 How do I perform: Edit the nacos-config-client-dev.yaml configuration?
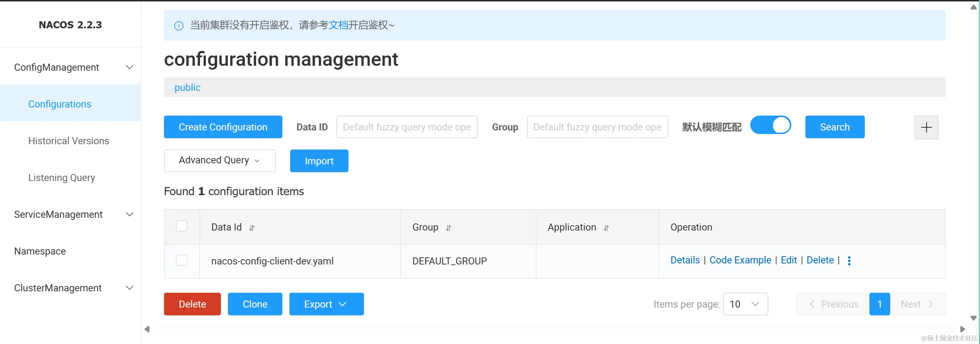(x=789, y=260)
